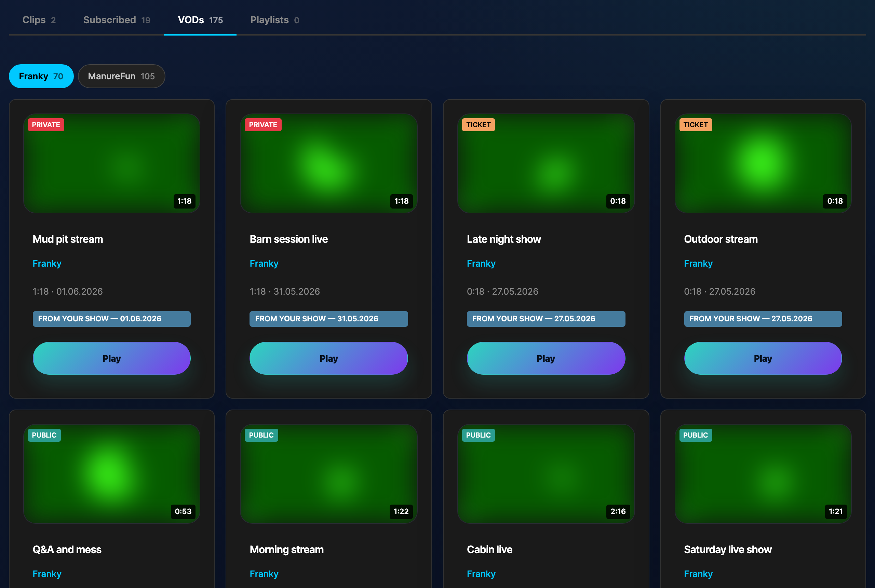Viewport: 875px width, 588px height.
Task: Click the 0:53 duration badge
Action: click(183, 511)
